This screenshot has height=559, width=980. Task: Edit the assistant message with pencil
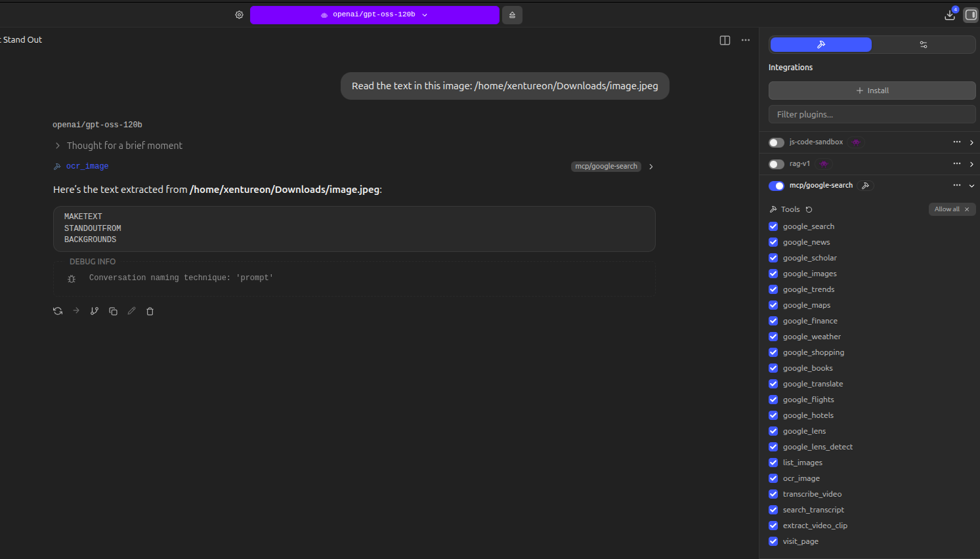tap(131, 311)
